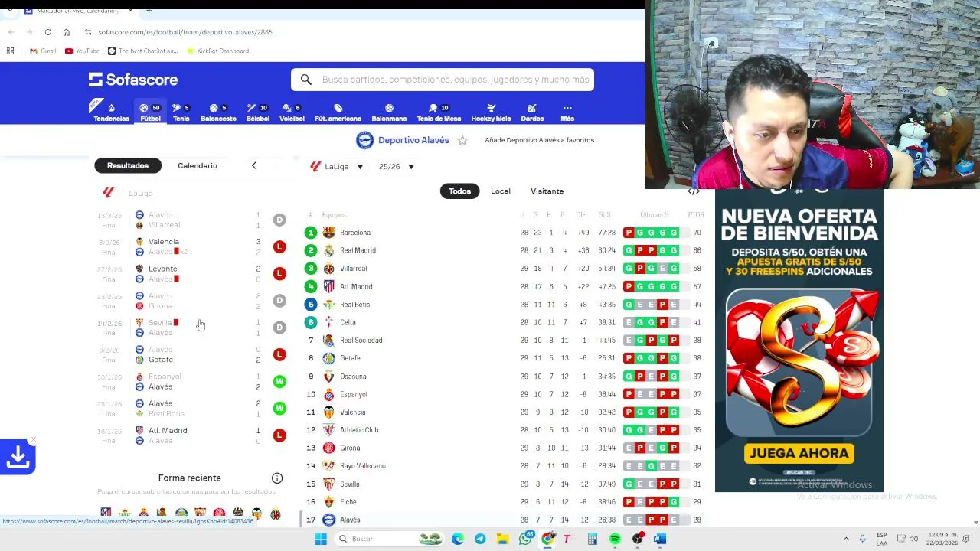Open the Valencia vs Alavés result
The height and width of the screenshot is (551, 980).
(191, 246)
